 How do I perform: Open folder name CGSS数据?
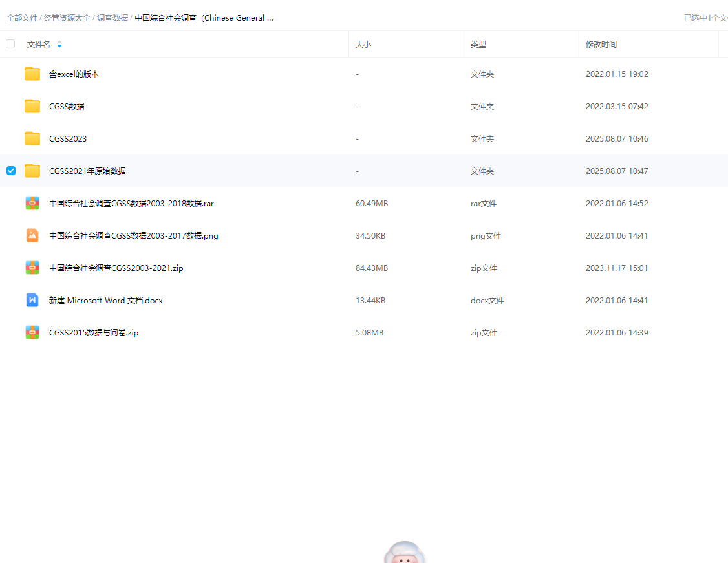(x=67, y=106)
